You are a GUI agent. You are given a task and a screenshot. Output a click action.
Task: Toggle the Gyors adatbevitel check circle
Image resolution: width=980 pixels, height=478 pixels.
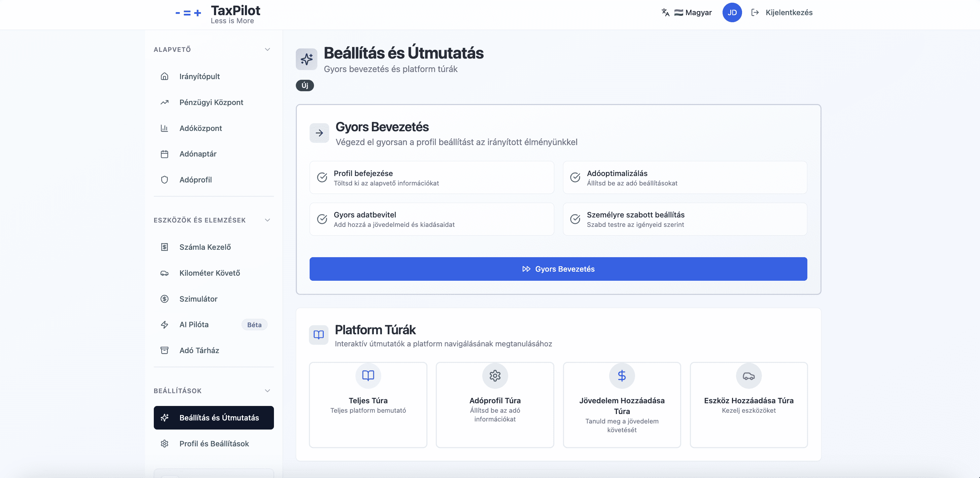point(322,219)
